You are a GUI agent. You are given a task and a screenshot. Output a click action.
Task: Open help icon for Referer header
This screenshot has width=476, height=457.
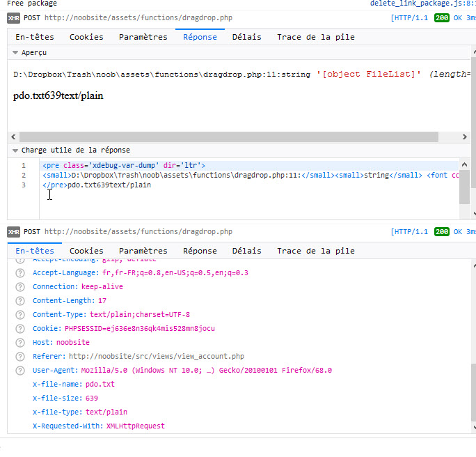(20, 357)
